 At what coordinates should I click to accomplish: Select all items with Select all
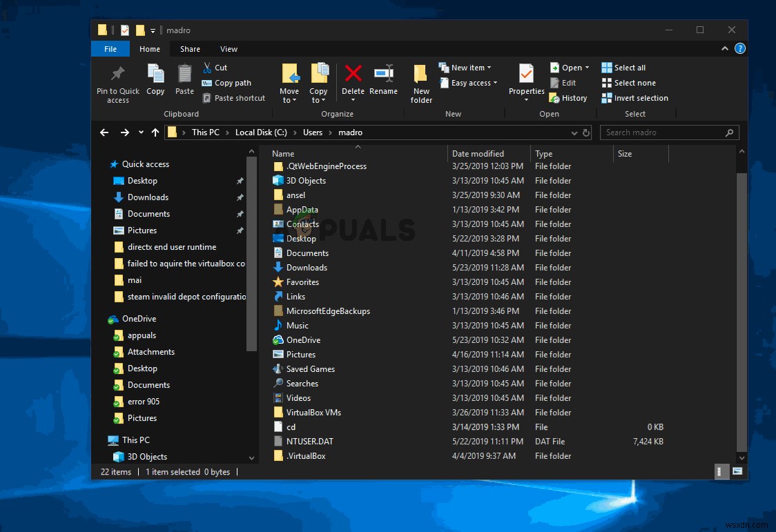[623, 67]
